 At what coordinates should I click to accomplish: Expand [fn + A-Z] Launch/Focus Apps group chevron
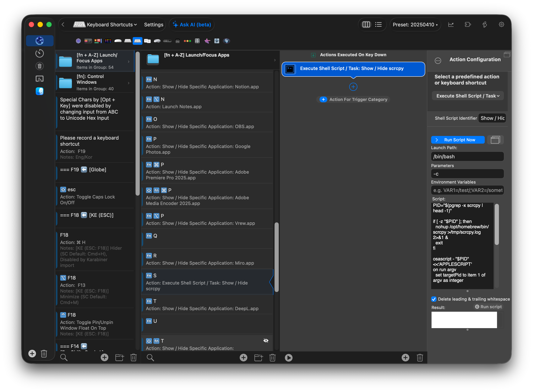tap(128, 61)
